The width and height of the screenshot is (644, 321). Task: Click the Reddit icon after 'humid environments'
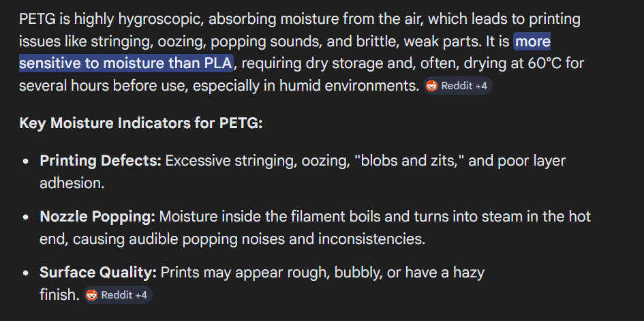point(432,86)
